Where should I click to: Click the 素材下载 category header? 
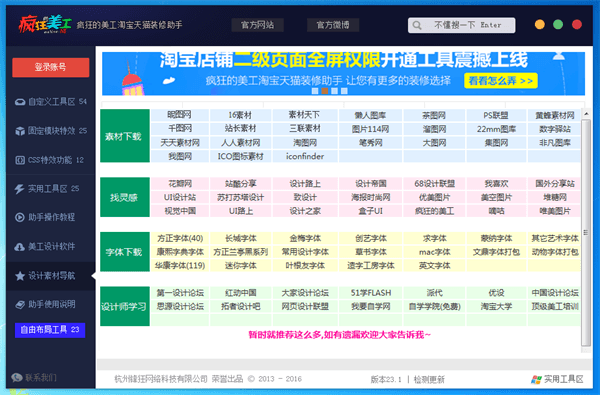click(125, 136)
